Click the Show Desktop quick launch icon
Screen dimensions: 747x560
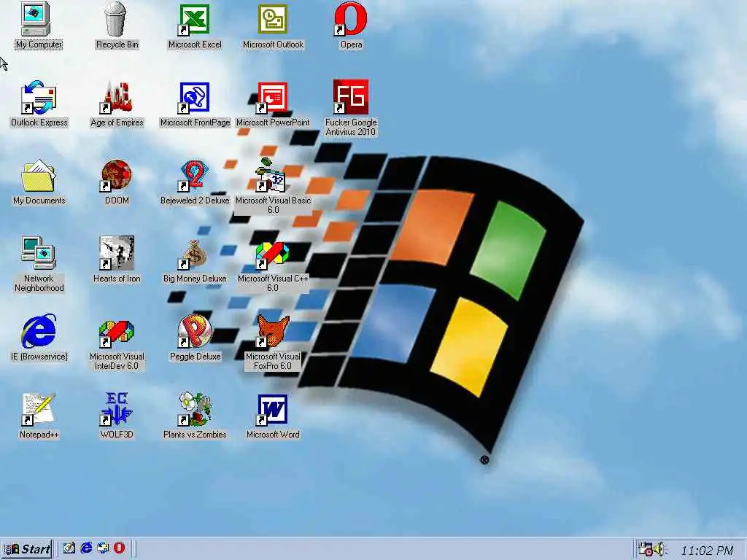coord(69,548)
